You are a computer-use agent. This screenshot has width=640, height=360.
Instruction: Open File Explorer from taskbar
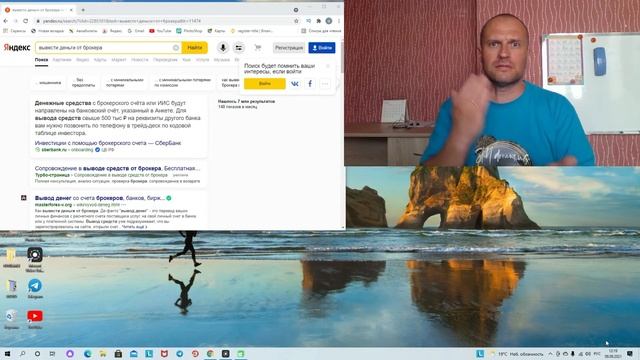point(103,354)
